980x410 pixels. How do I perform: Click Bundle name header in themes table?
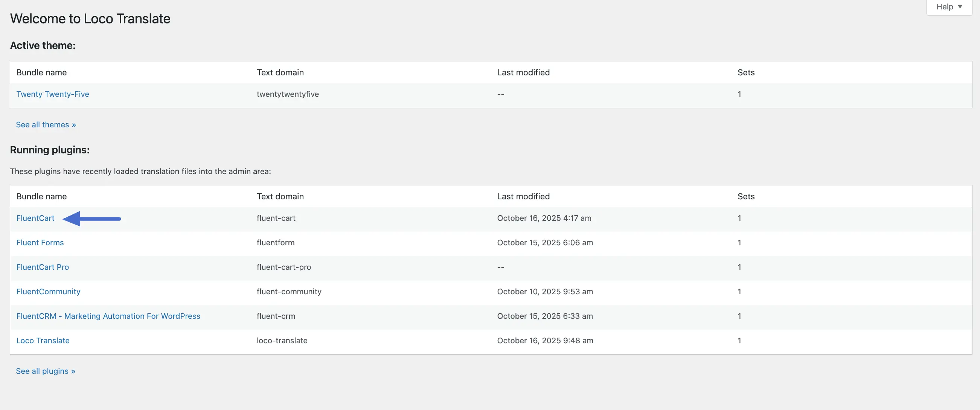(x=41, y=72)
